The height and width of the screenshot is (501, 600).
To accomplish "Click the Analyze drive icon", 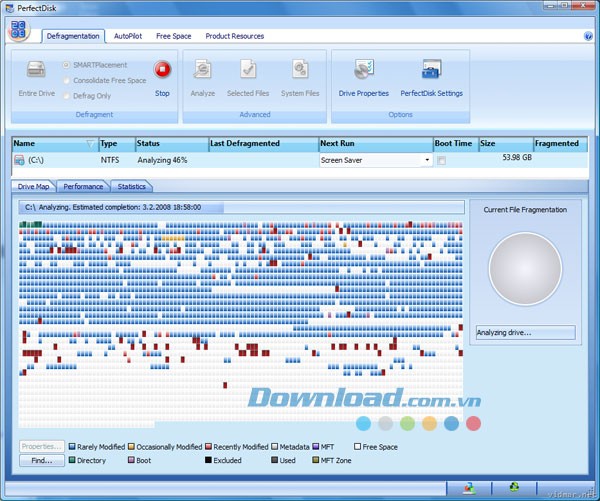I will point(202,71).
